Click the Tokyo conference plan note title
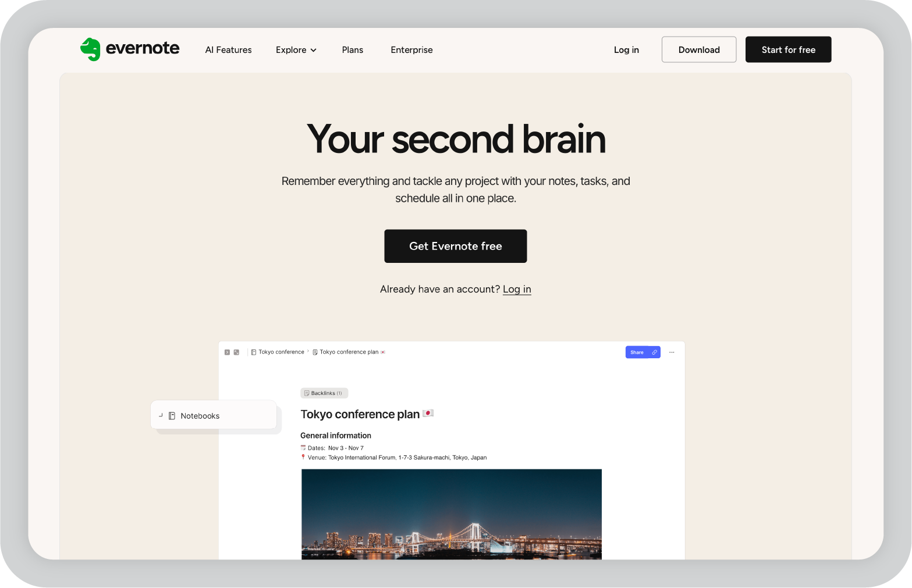The height and width of the screenshot is (588, 912). pyautogui.click(x=360, y=414)
